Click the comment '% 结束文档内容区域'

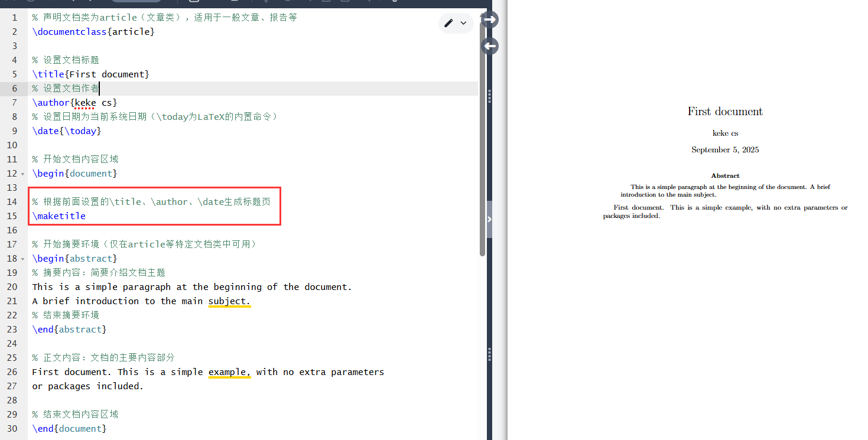pos(75,415)
